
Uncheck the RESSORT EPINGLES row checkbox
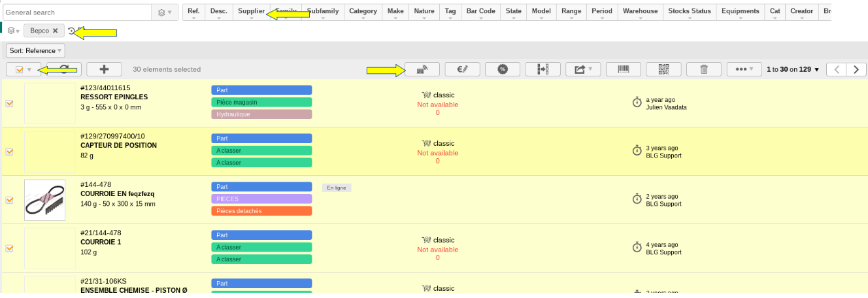pos(9,103)
